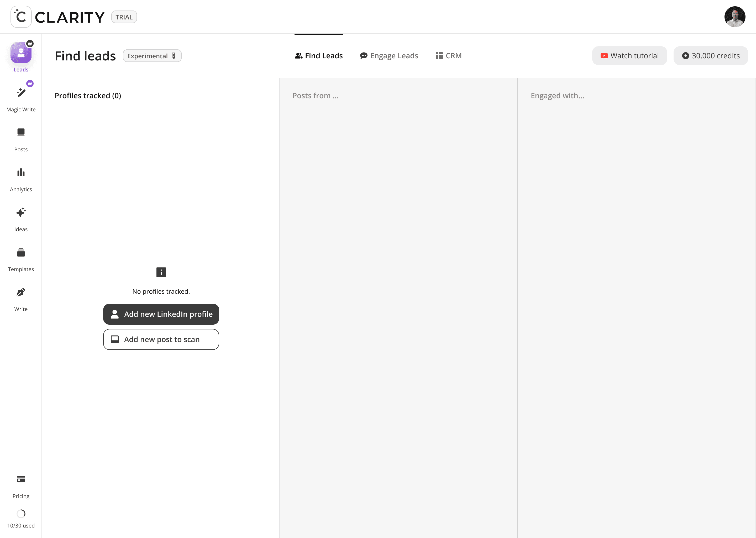Click the Watch tutorial button
Screen dimensions: 756x538
[x=629, y=56]
